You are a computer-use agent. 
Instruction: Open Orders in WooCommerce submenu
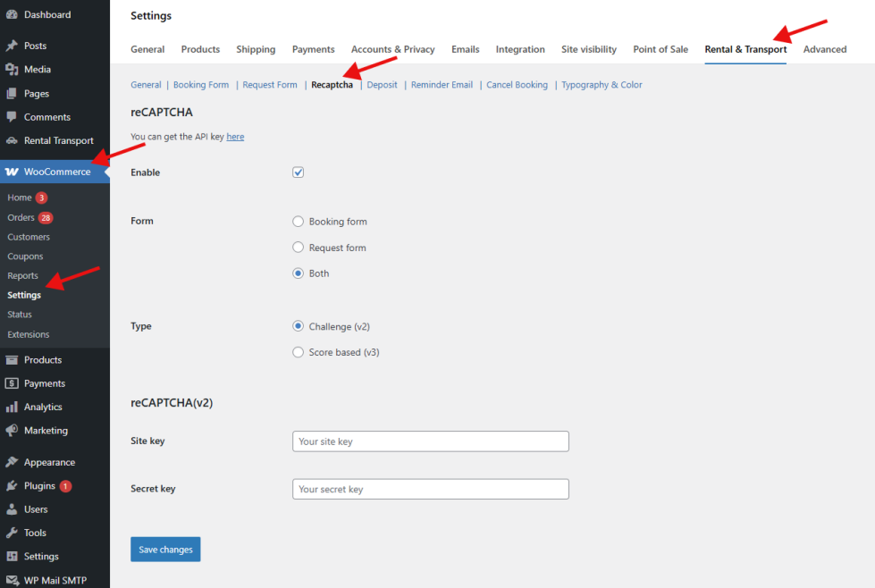tap(21, 218)
